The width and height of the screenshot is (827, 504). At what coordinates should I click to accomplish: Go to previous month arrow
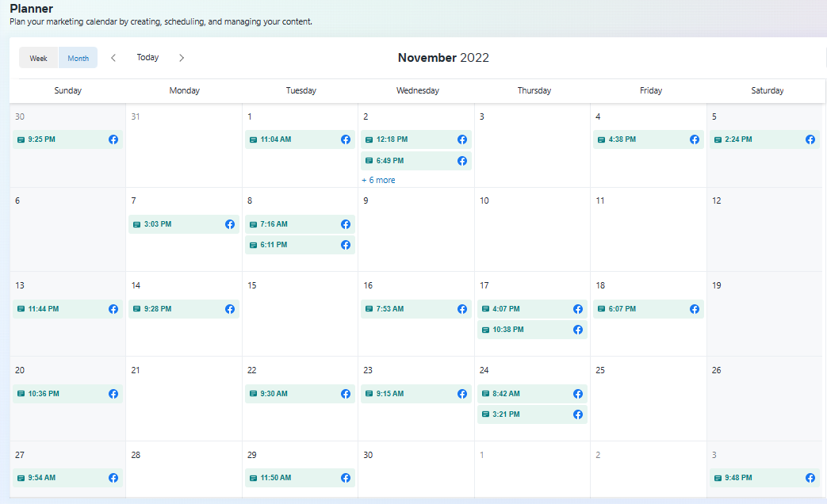tap(113, 58)
